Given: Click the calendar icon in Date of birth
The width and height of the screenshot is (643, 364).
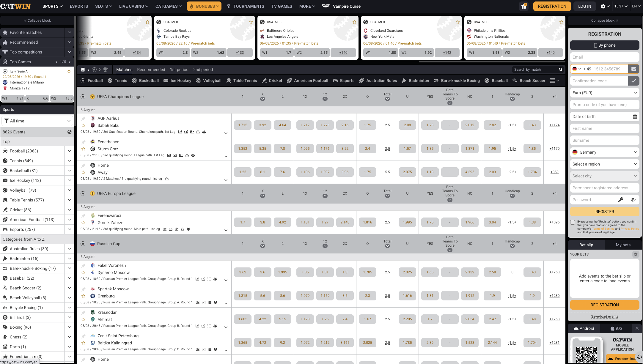Looking at the screenshot, I should coord(635,116).
